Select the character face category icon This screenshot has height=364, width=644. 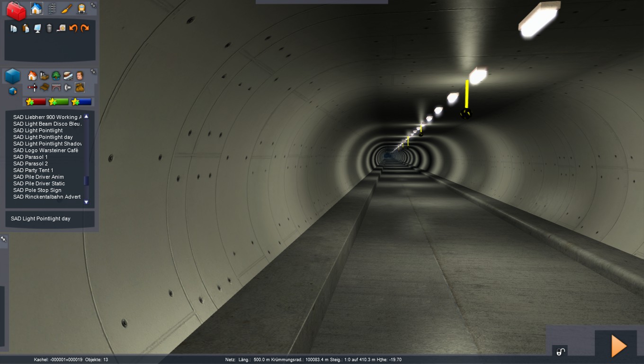tap(80, 76)
